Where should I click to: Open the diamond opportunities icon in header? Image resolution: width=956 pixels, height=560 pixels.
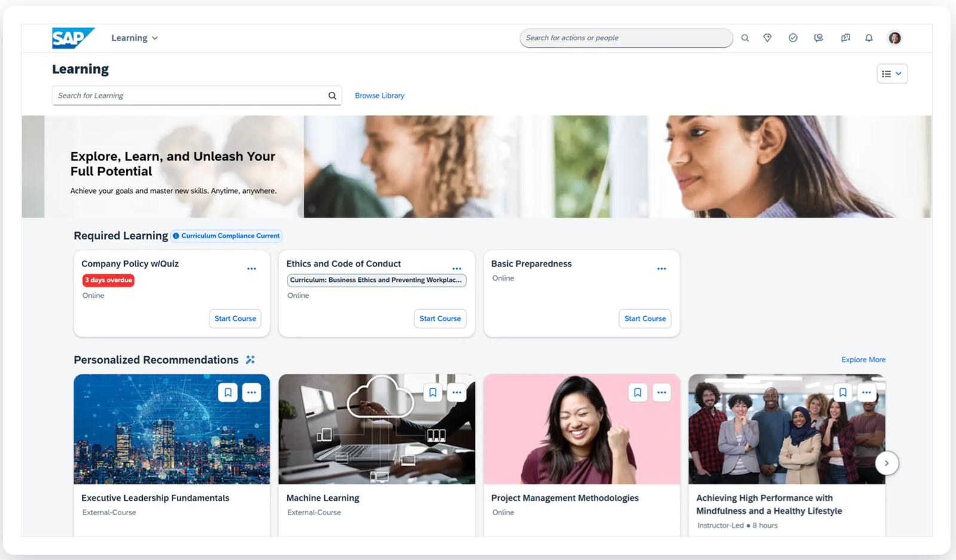[768, 38]
